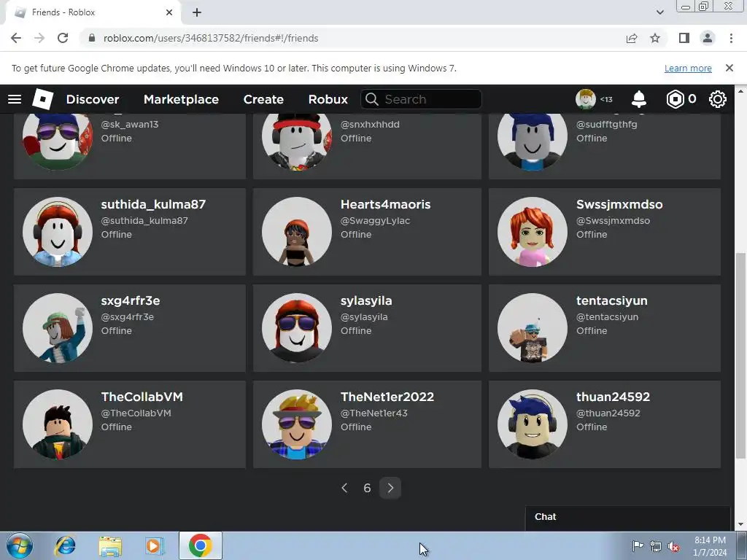
Task: Open the Chrome profile icon
Action: point(708,38)
